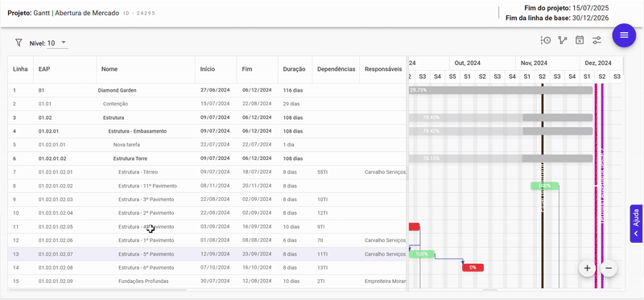Open the round hamburger menu button
This screenshot has width=644, height=300.
coord(624,35)
